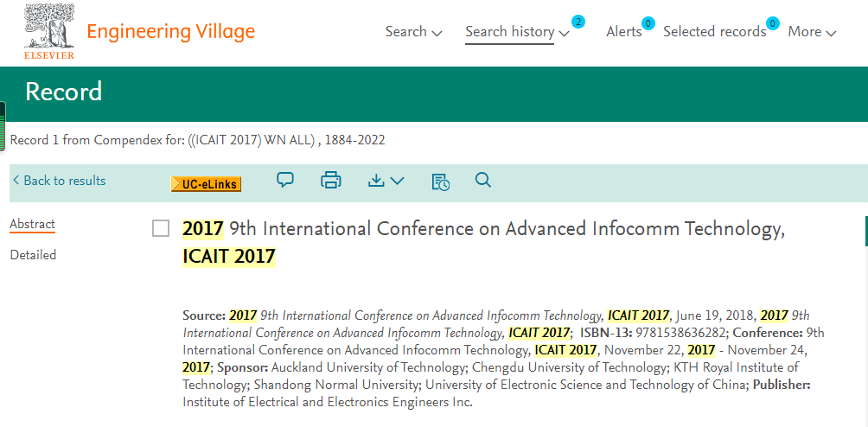This screenshot has width=868, height=427.
Task: Go back to results
Action: (60, 181)
